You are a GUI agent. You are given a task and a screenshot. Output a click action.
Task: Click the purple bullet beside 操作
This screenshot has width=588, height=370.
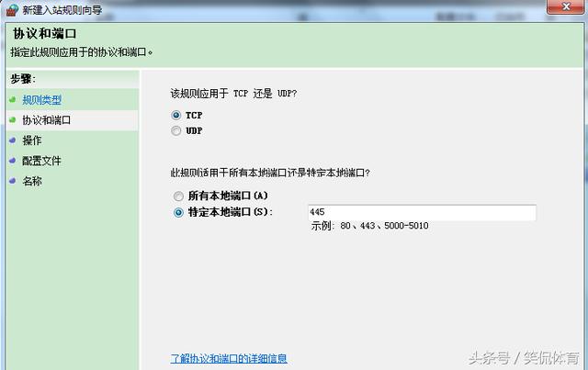(x=13, y=140)
